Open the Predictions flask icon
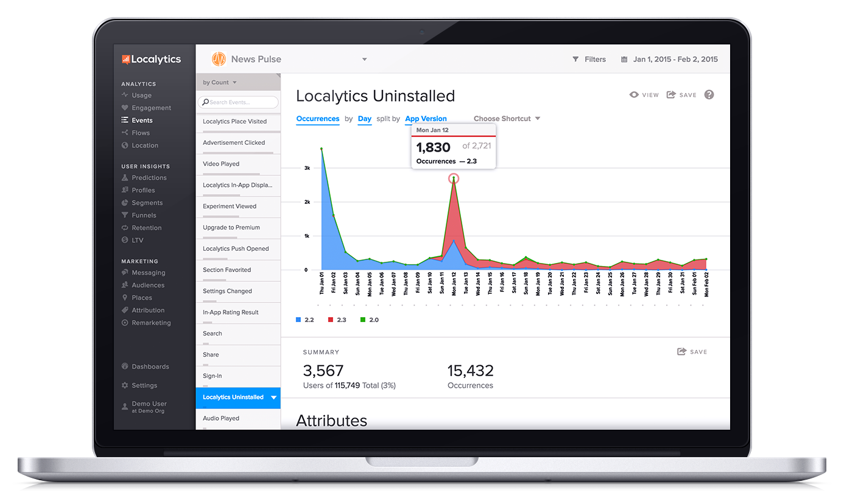The width and height of the screenshot is (844, 504). point(125,178)
